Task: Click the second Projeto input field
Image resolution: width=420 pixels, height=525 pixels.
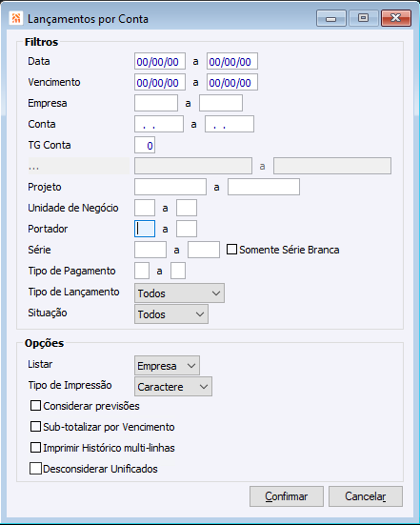Action: (264, 187)
